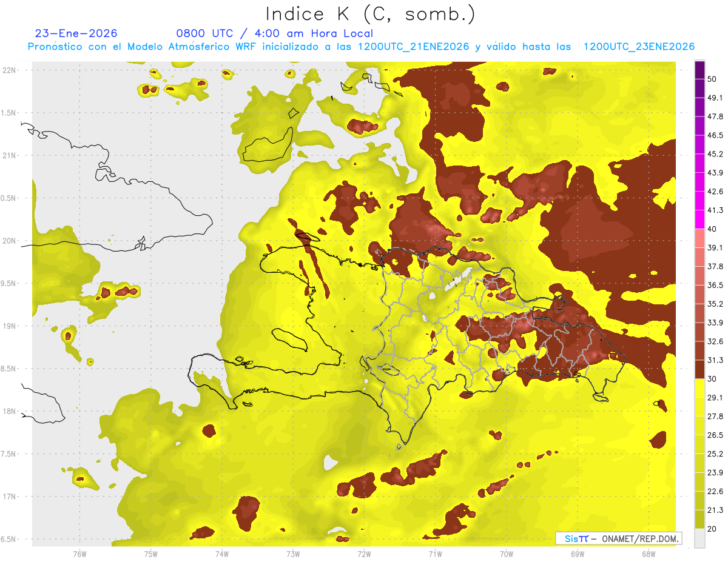
Task: Choose magenta swatch between 41.3 and 42.6
Action: (699, 201)
